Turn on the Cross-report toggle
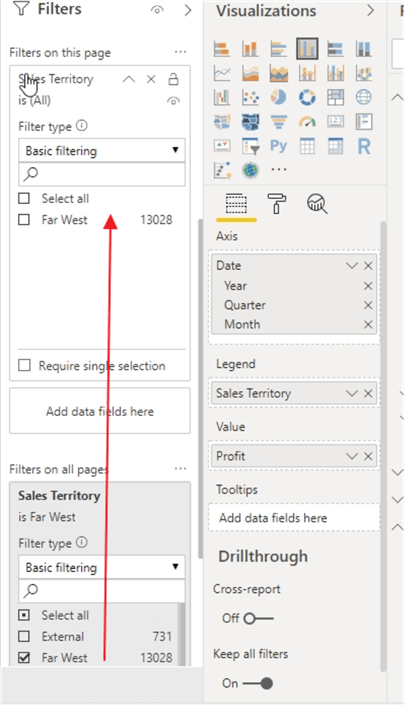404x705 pixels. pyautogui.click(x=258, y=619)
